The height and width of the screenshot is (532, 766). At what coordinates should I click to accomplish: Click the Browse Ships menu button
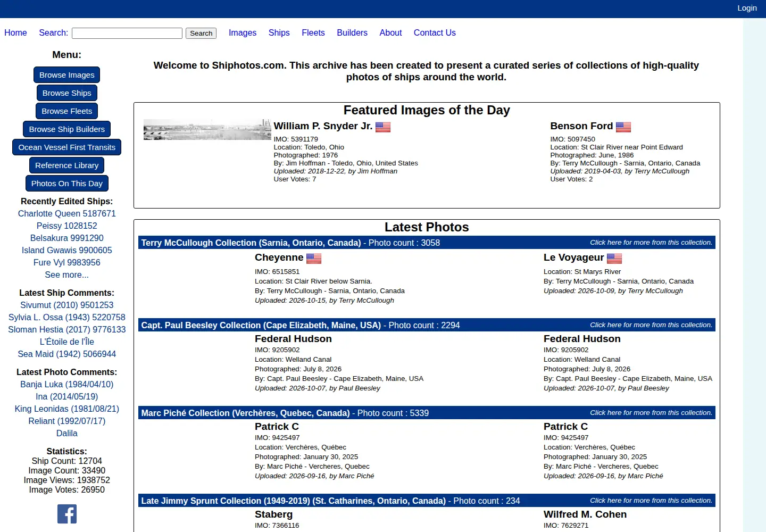[67, 93]
